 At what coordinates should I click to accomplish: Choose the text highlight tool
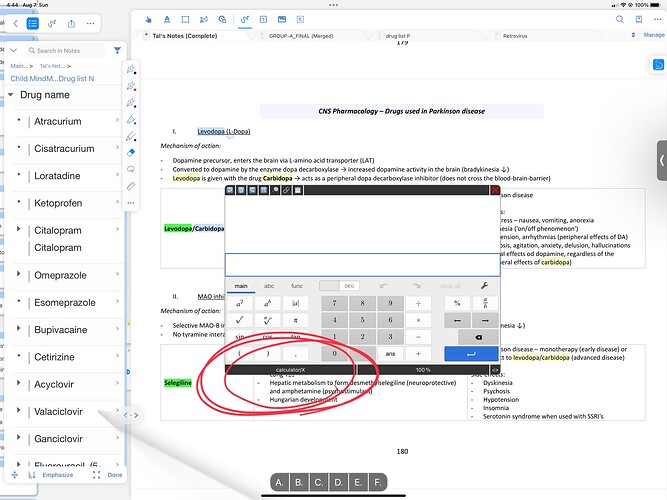tap(167, 20)
